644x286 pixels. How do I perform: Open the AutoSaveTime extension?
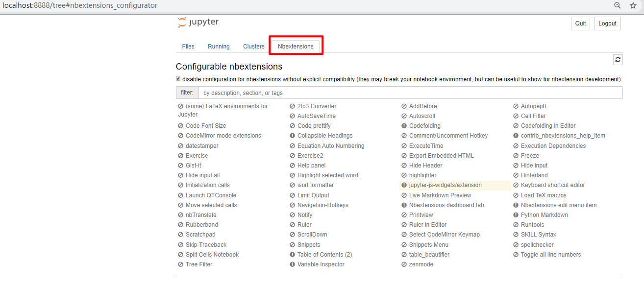click(317, 116)
